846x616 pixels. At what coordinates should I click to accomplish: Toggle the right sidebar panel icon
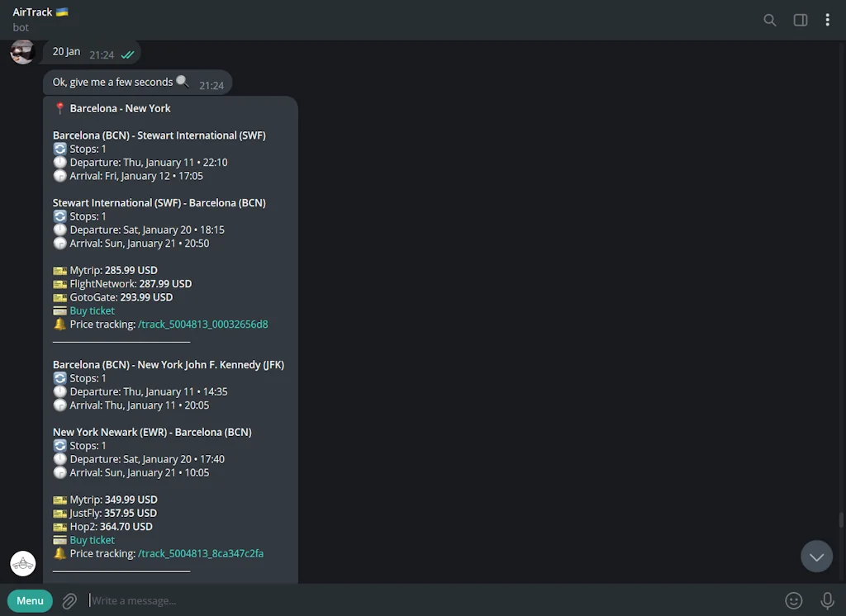800,20
